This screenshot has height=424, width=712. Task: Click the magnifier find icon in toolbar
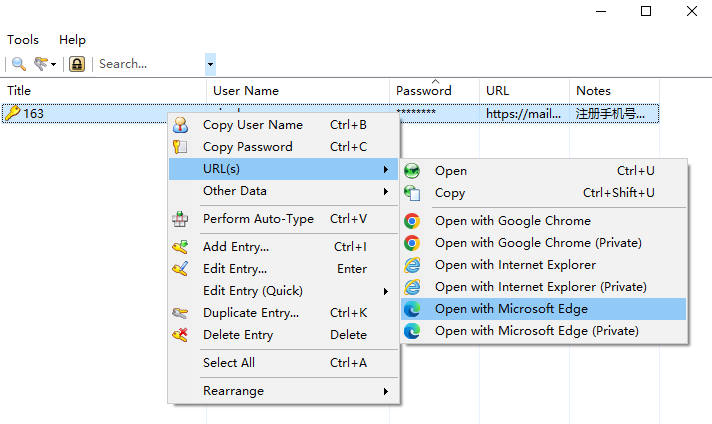point(19,64)
